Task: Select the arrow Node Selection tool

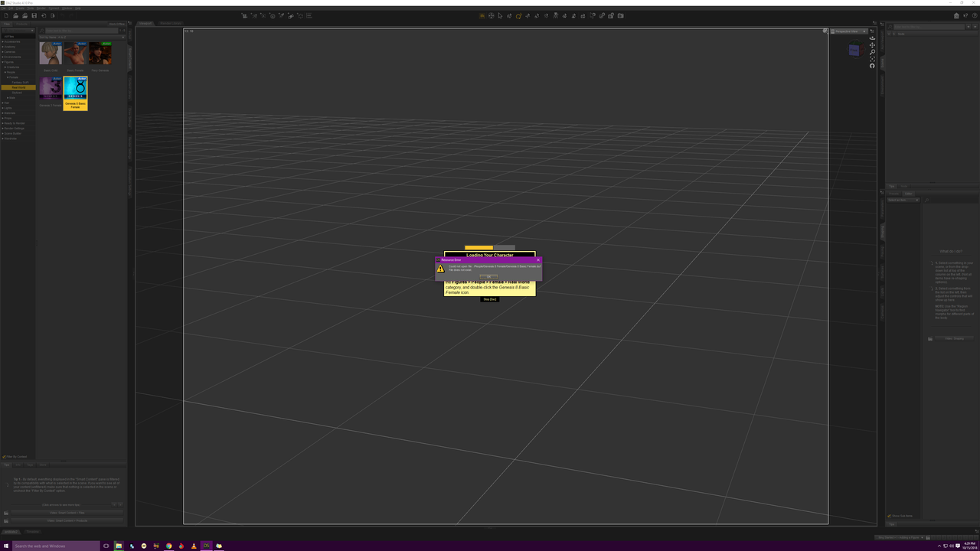Action: [x=500, y=15]
